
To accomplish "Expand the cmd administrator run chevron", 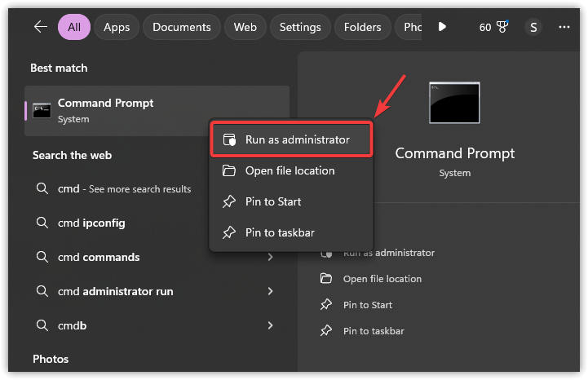I will (270, 291).
